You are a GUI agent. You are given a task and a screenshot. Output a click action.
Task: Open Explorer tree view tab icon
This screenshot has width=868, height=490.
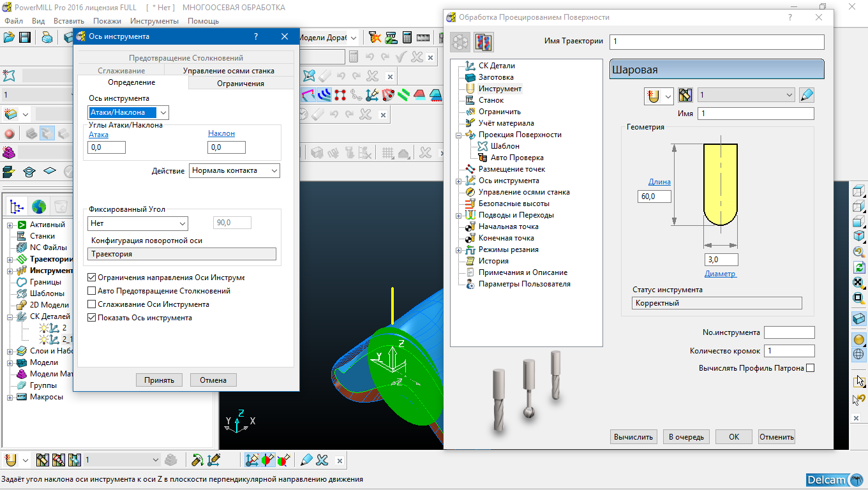pyautogui.click(x=18, y=207)
